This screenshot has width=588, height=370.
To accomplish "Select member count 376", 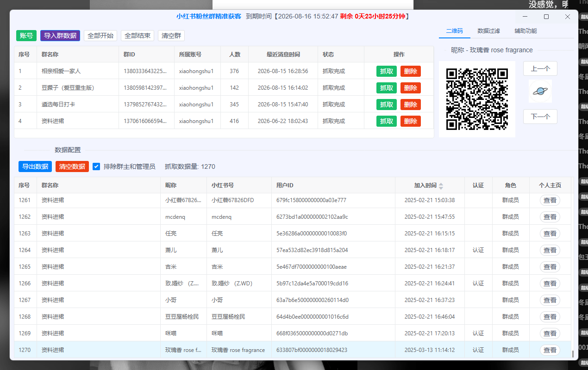I will tap(234, 71).
